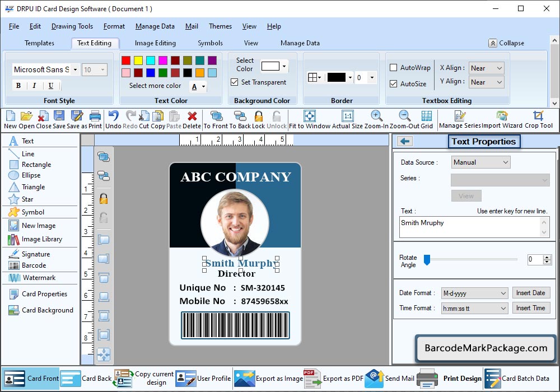Image resolution: width=560 pixels, height=392 pixels.
Task: Switch to the Templates tab
Action: 39,43
